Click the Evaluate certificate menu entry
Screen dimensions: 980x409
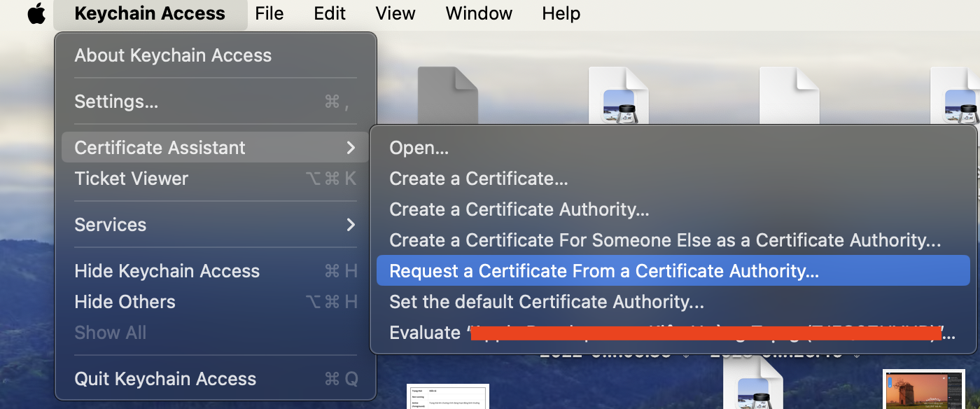[x=673, y=333]
